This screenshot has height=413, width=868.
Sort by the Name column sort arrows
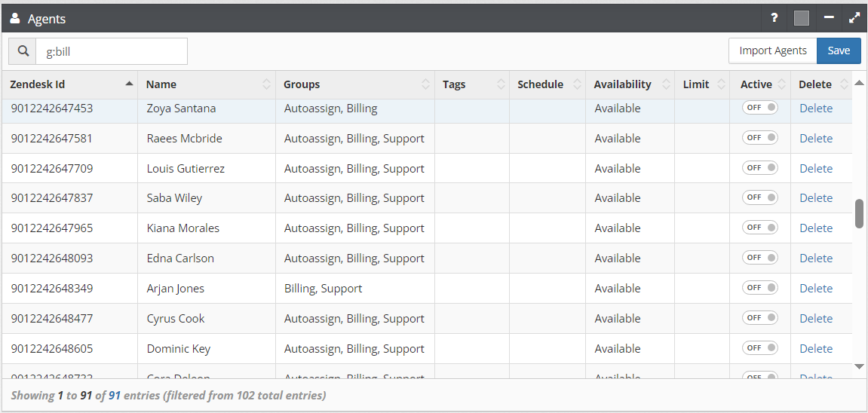[x=266, y=84]
